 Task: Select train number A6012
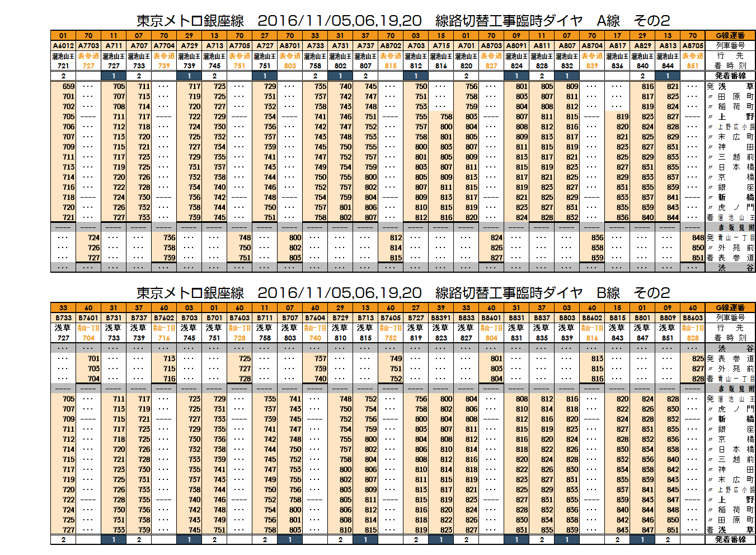click(x=63, y=46)
